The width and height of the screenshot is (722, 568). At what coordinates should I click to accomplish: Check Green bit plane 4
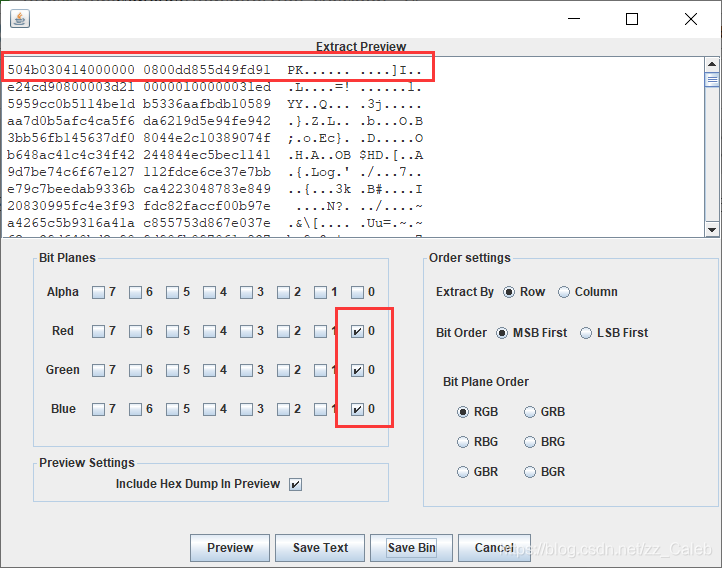coord(209,370)
